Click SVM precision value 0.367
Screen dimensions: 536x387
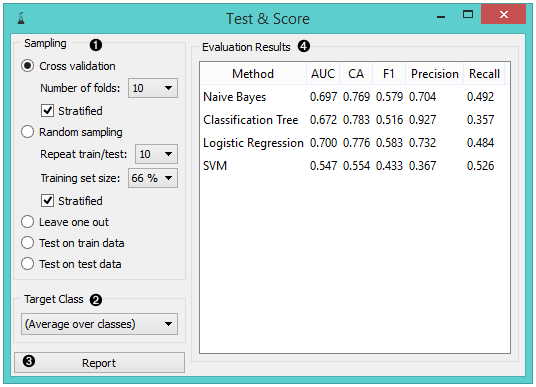[x=423, y=166]
